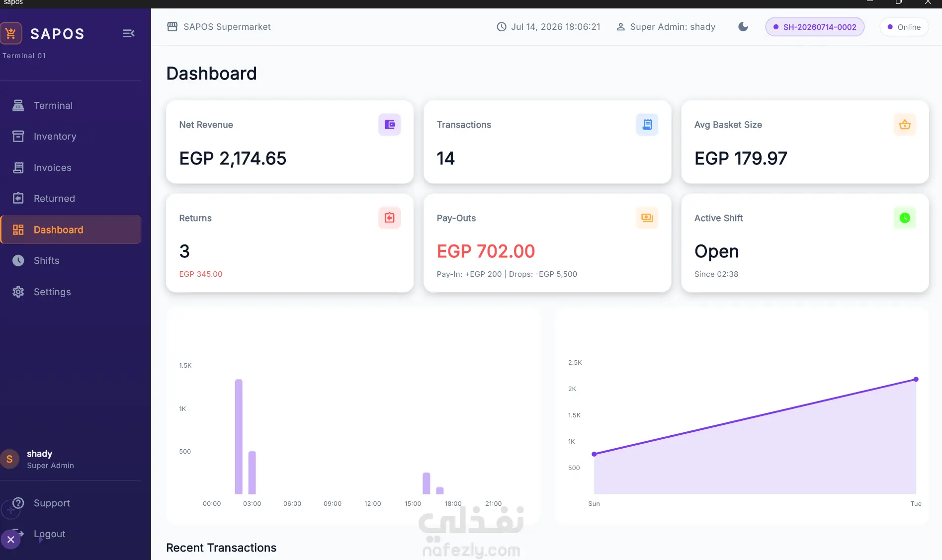Click the Terminal 01 label
The height and width of the screenshot is (560, 942).
(24, 56)
